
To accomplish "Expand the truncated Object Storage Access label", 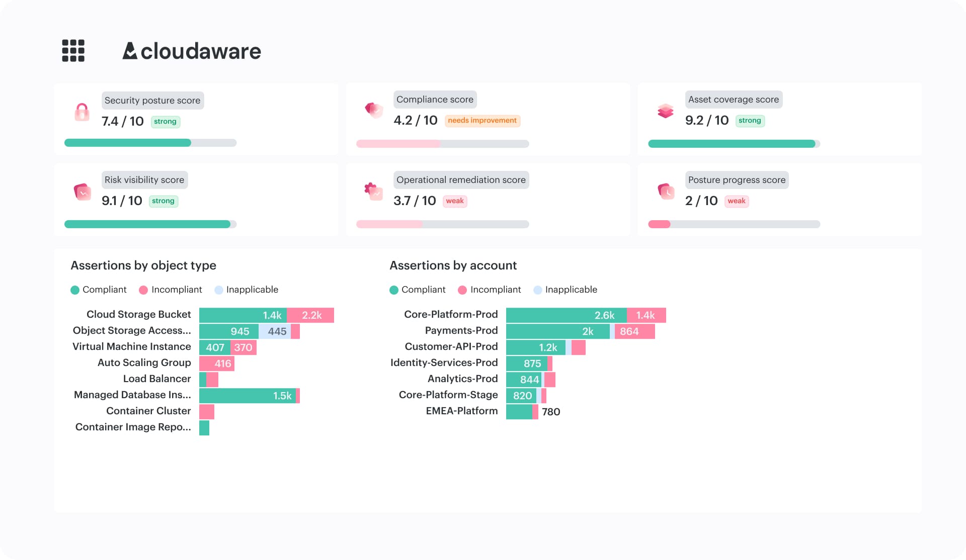I will 131,330.
